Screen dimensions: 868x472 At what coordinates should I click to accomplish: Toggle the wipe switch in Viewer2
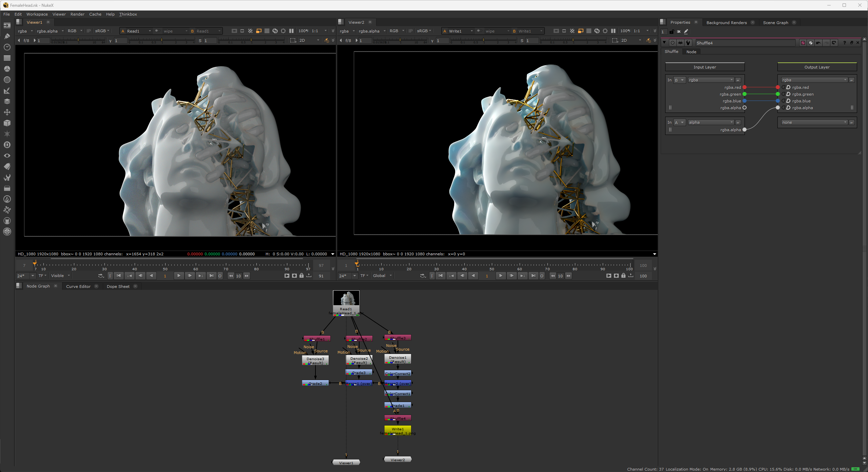479,31
